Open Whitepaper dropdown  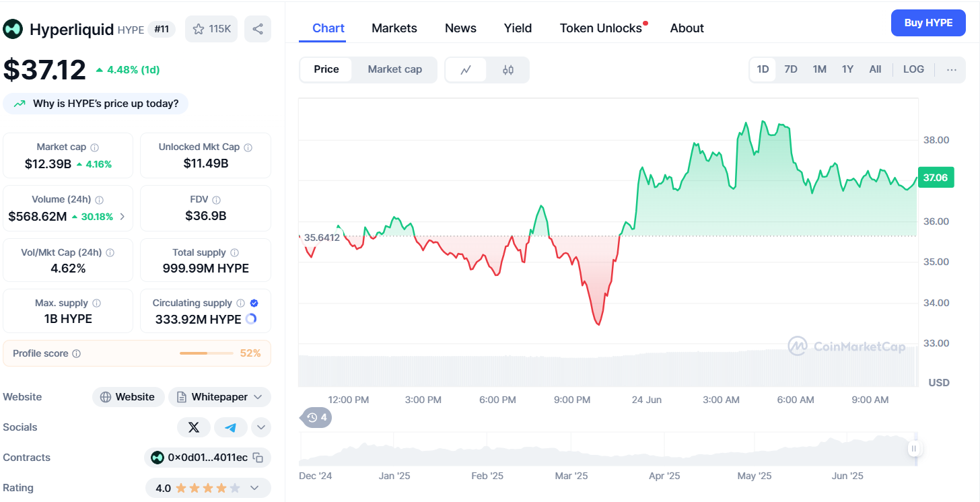point(219,397)
